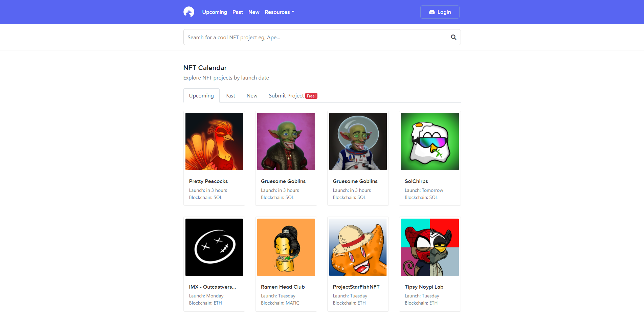Open the Ramen Head Club thumbnail

click(x=286, y=247)
